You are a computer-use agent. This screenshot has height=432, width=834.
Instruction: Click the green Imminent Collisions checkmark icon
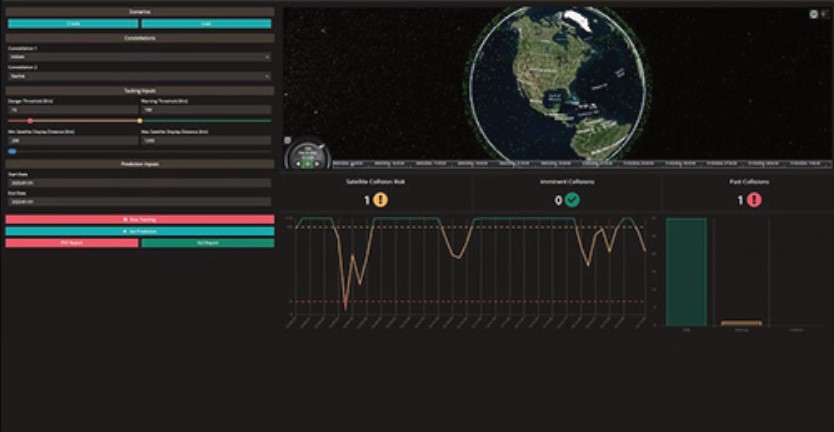pos(572,200)
